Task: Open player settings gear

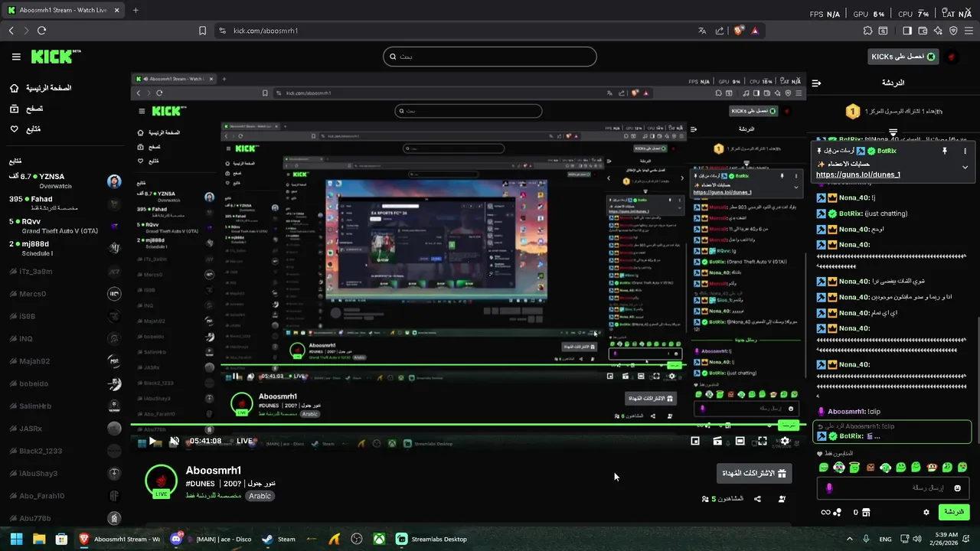Action: [x=785, y=441]
